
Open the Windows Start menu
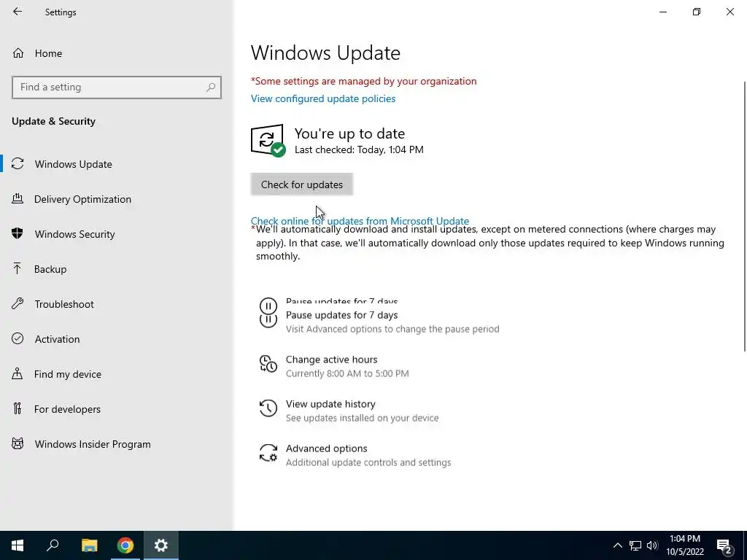click(x=18, y=545)
